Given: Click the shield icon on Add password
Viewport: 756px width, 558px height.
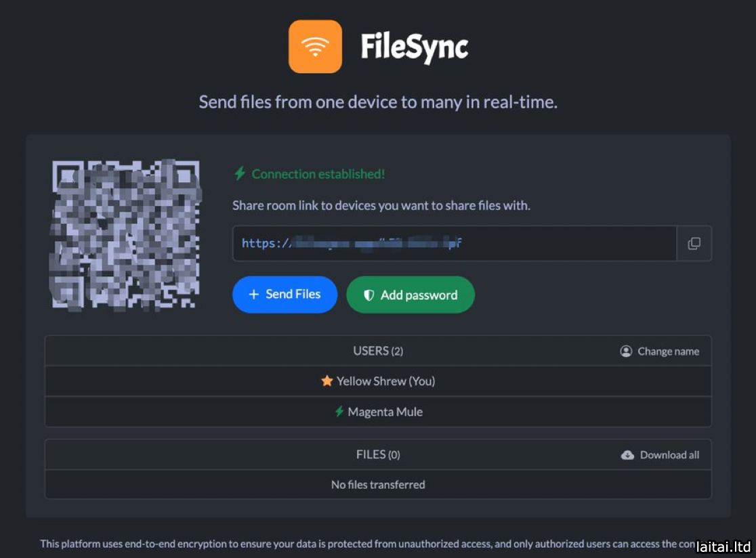Looking at the screenshot, I should [x=369, y=295].
